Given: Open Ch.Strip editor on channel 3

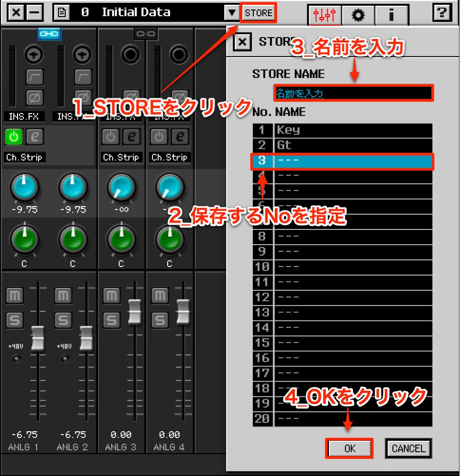Looking at the screenshot, I should [x=131, y=137].
